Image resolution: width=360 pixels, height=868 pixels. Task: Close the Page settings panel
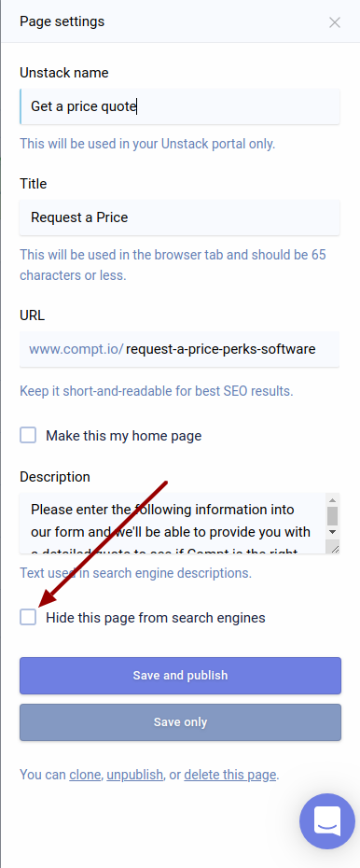(335, 22)
